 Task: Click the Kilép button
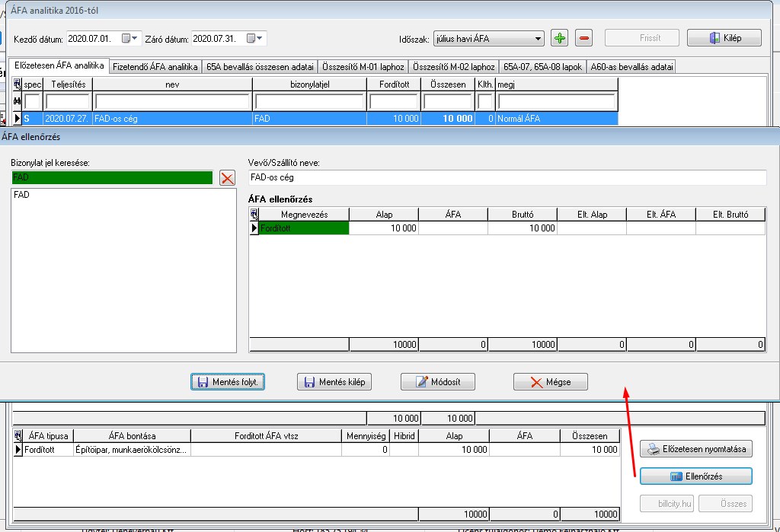[x=724, y=38]
